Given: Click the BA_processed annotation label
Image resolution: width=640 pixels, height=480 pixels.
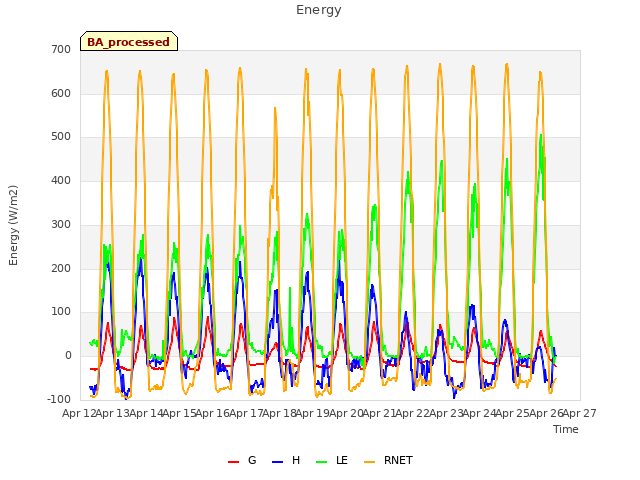Looking at the screenshot, I should (129, 42).
